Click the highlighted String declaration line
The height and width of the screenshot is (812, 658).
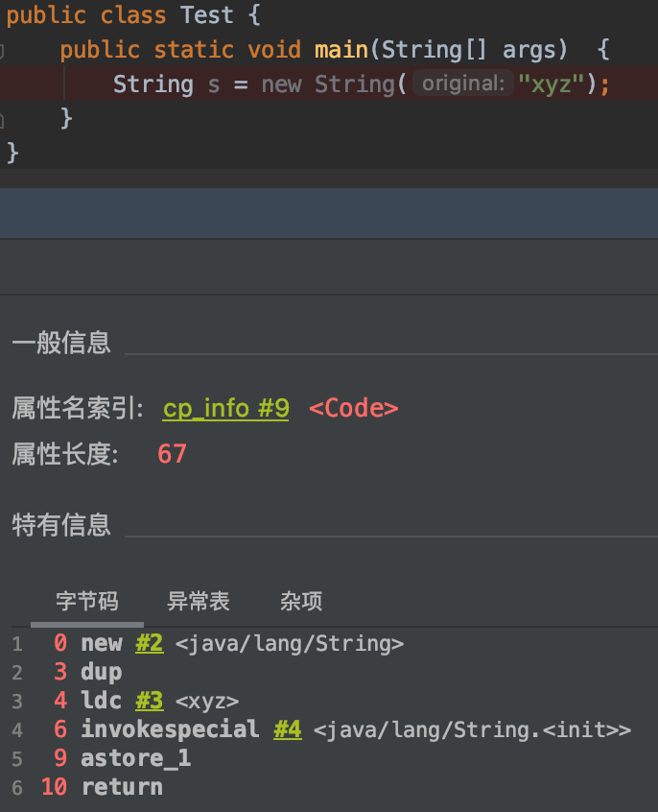coord(288,84)
